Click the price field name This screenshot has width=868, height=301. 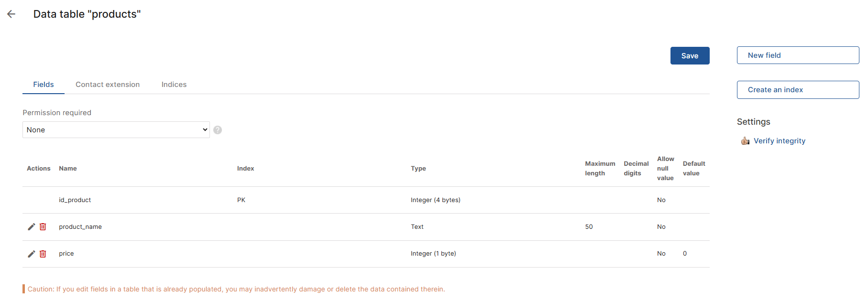tap(66, 254)
